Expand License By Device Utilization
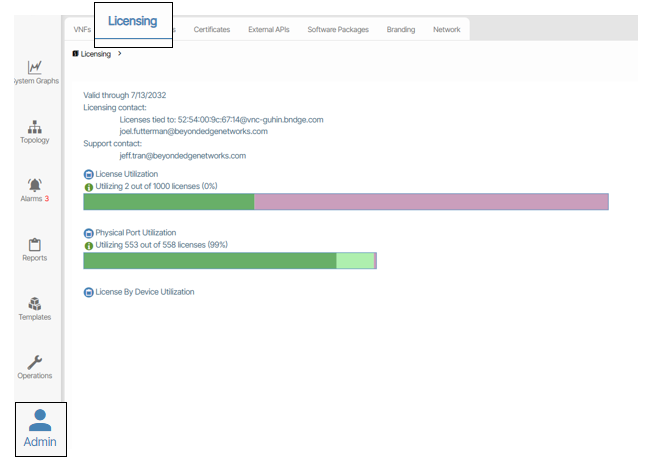647x461 pixels. [88, 292]
